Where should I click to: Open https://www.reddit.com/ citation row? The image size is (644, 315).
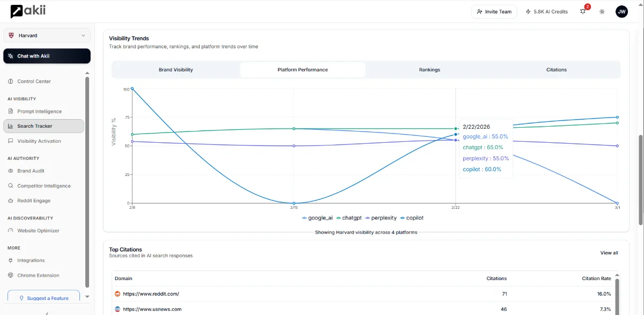click(x=362, y=294)
